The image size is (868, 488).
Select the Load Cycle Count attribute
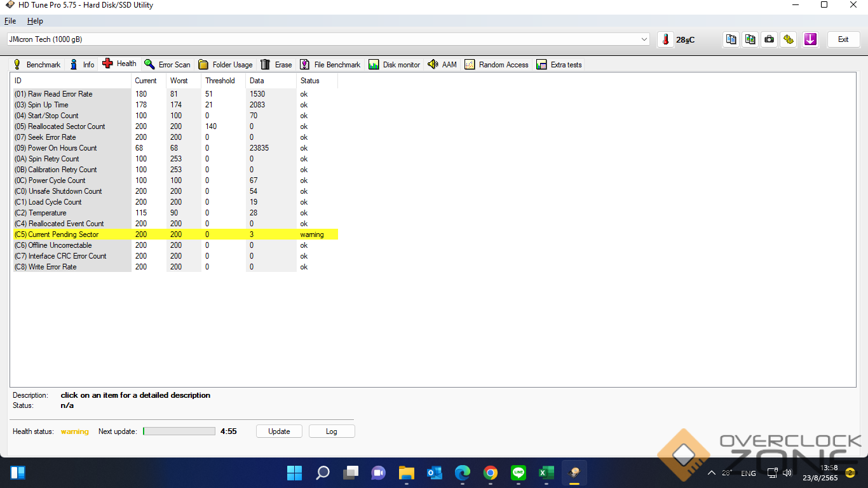(x=174, y=202)
